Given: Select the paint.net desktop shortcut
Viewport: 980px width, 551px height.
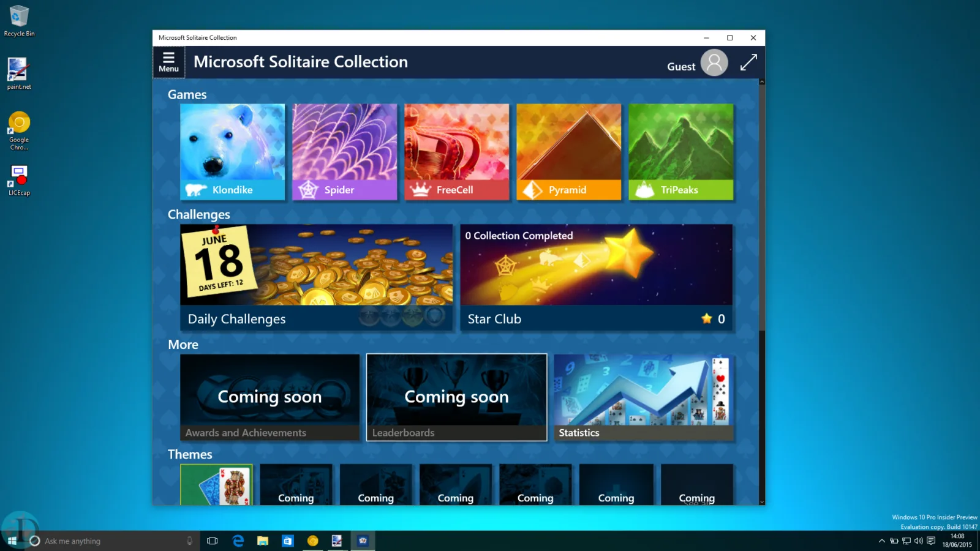Looking at the screenshot, I should click(19, 73).
